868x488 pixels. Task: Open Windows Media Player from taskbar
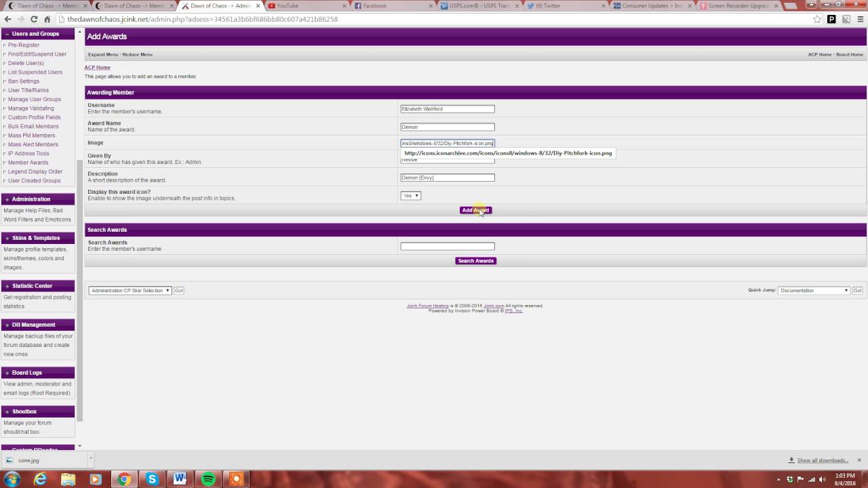click(x=96, y=479)
